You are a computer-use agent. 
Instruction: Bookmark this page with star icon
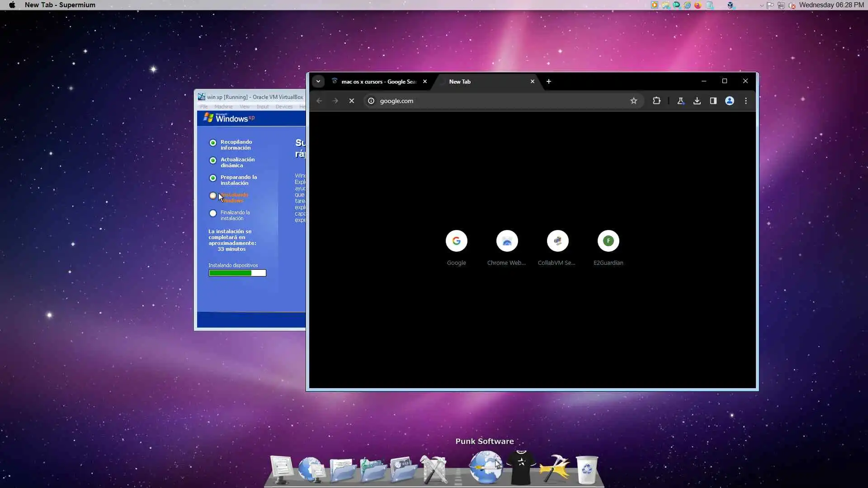[633, 101]
